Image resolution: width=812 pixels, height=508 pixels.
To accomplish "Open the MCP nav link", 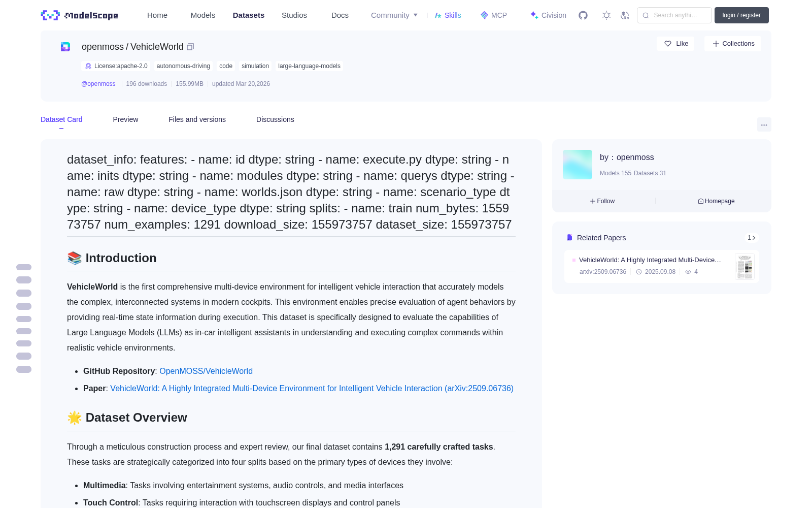I will pos(494,15).
